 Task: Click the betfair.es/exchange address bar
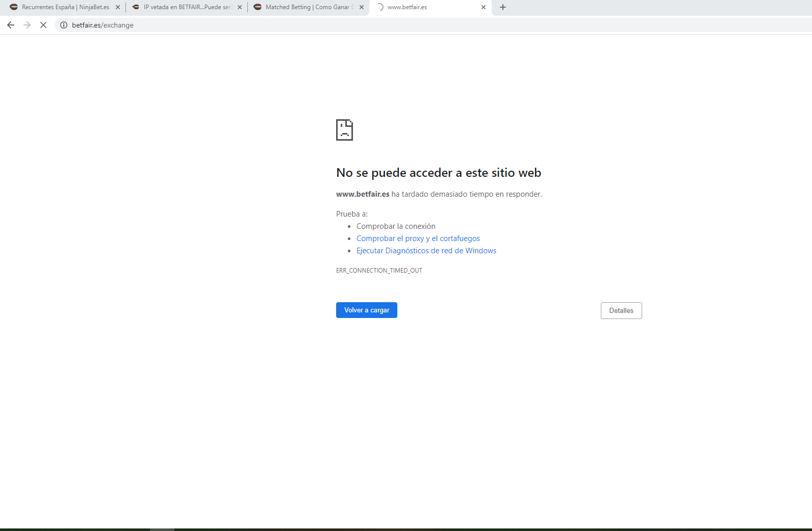coord(434,25)
